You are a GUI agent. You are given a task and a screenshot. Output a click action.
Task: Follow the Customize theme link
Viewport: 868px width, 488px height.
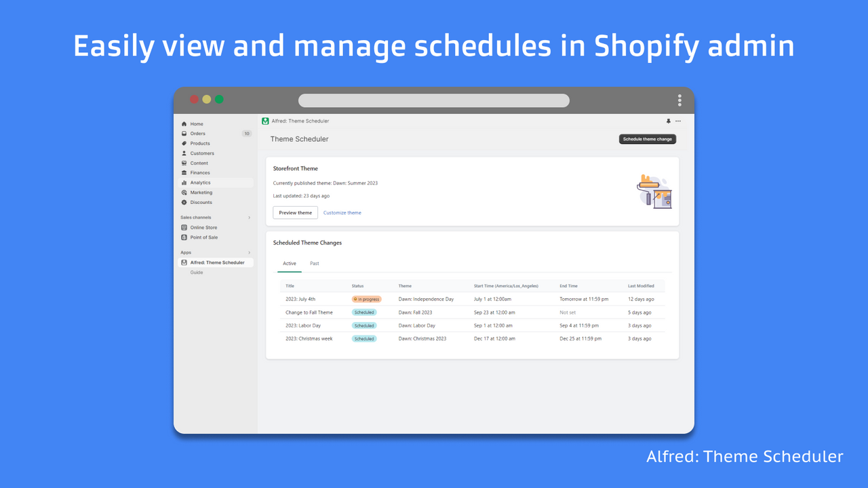tap(342, 213)
